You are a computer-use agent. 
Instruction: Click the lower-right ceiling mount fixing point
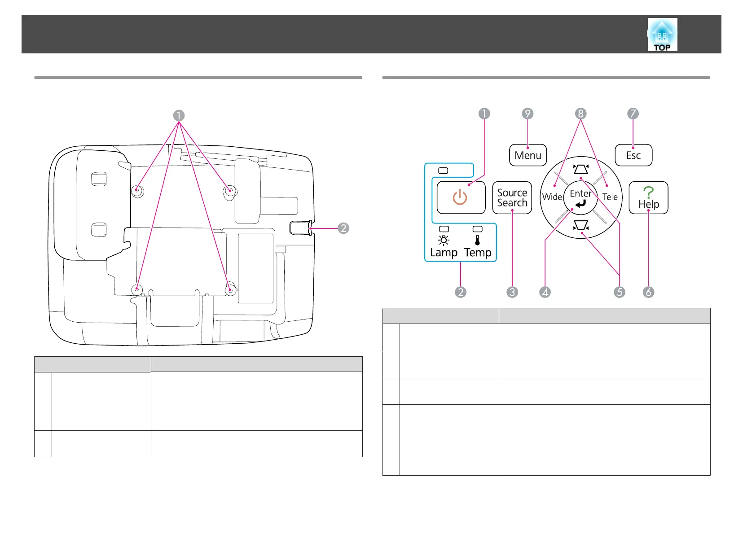[230, 289]
